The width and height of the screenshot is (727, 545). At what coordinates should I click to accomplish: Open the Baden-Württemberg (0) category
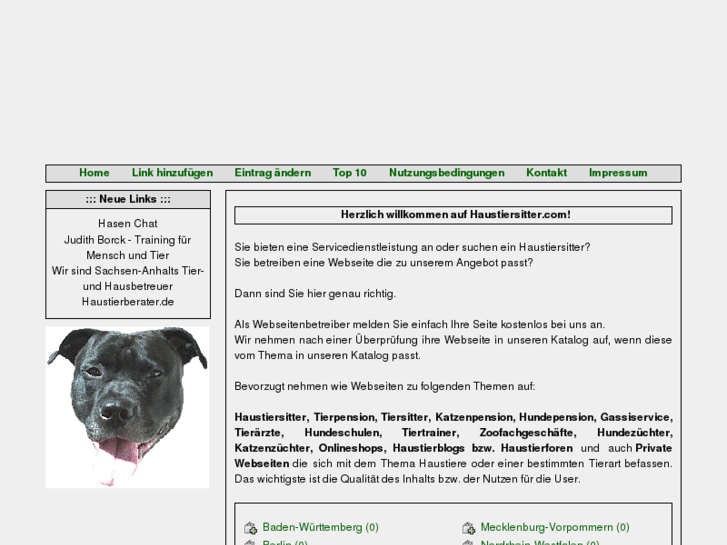(x=320, y=527)
